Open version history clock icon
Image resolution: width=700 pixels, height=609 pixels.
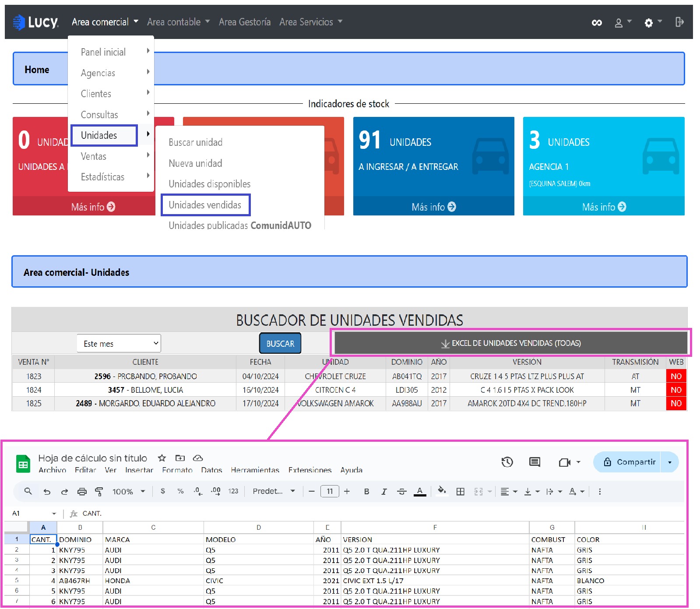pyautogui.click(x=507, y=462)
